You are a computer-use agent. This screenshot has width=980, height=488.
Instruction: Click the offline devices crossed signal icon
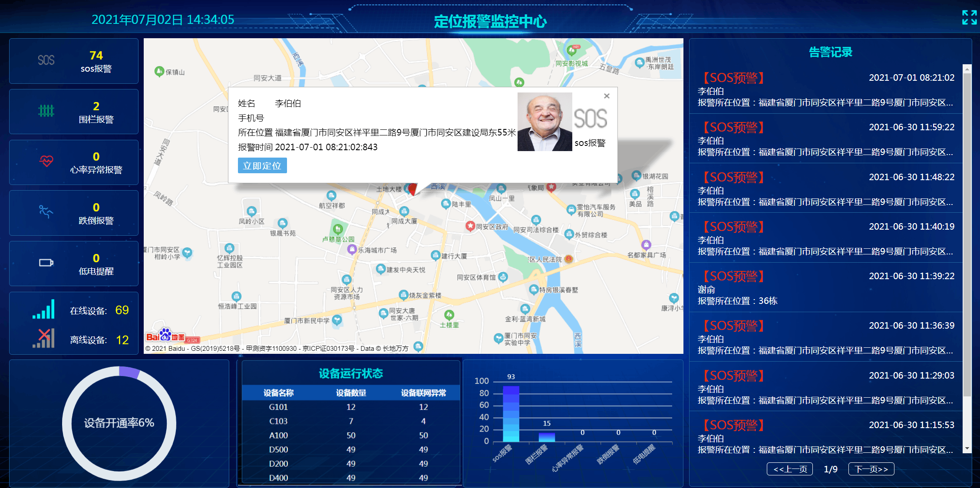pos(44,338)
